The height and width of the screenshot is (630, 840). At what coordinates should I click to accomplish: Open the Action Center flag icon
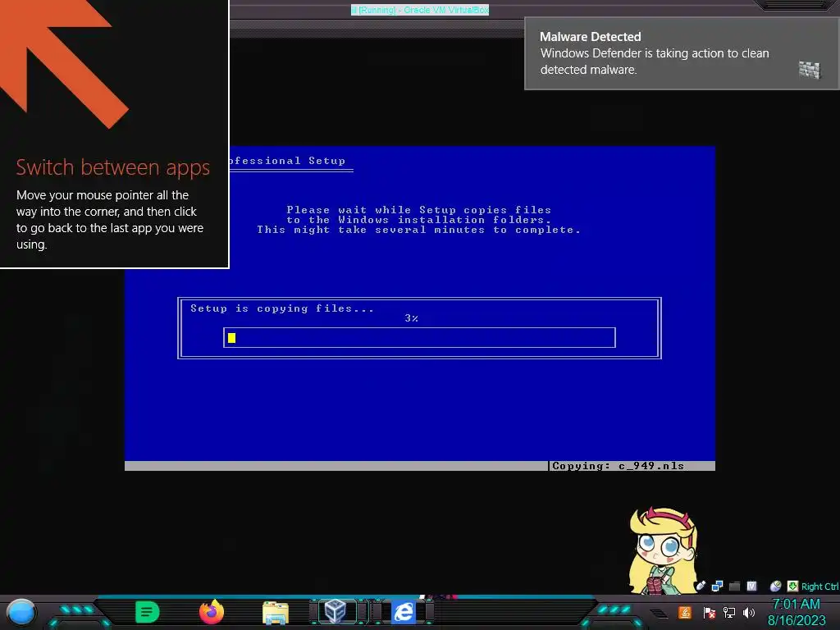click(x=710, y=612)
